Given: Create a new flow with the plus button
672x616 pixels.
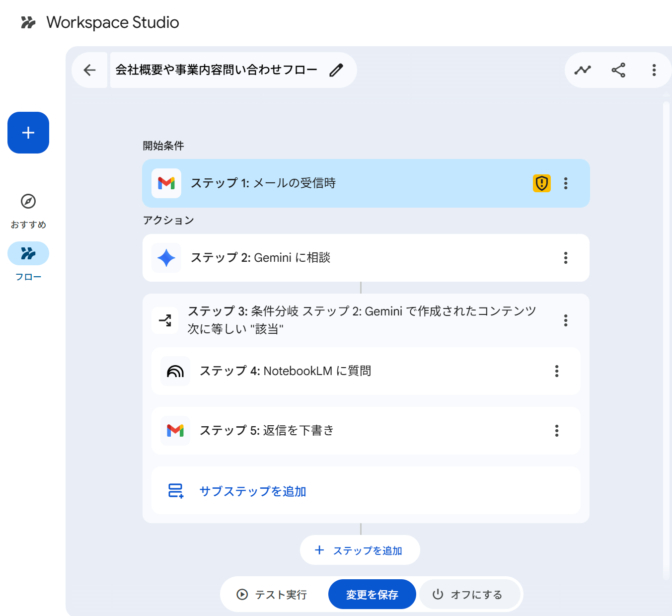Looking at the screenshot, I should tap(28, 133).
